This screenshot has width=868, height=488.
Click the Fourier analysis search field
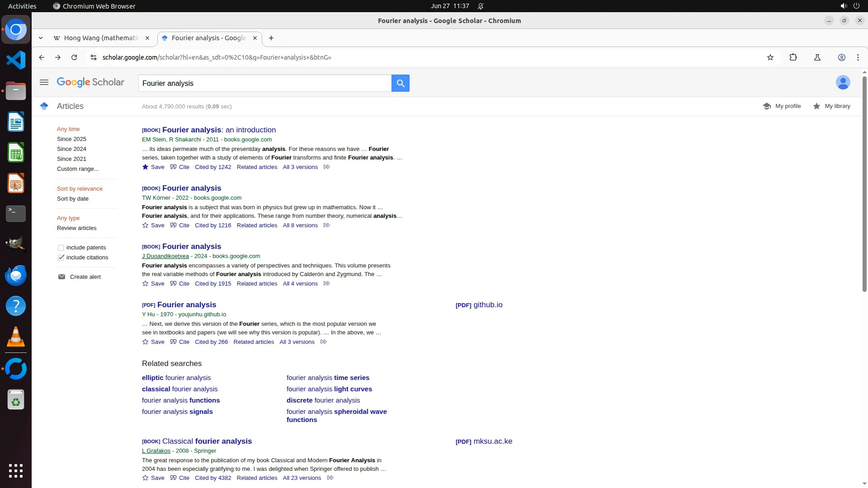[x=264, y=83]
